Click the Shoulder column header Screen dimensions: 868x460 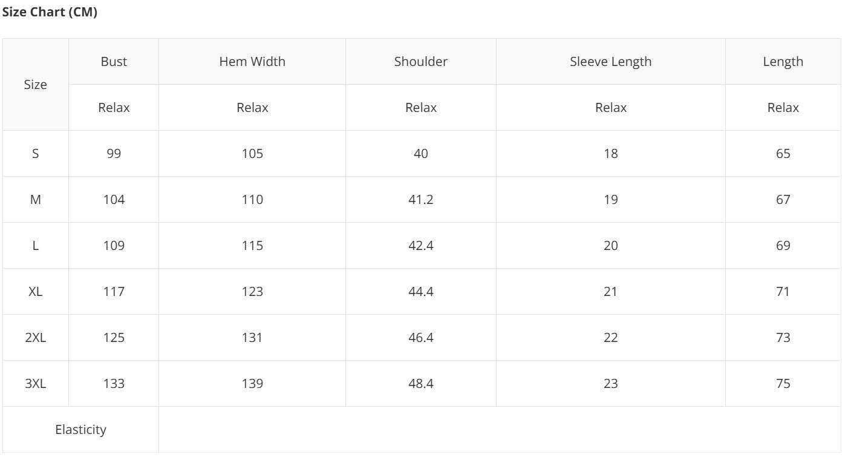[421, 62]
